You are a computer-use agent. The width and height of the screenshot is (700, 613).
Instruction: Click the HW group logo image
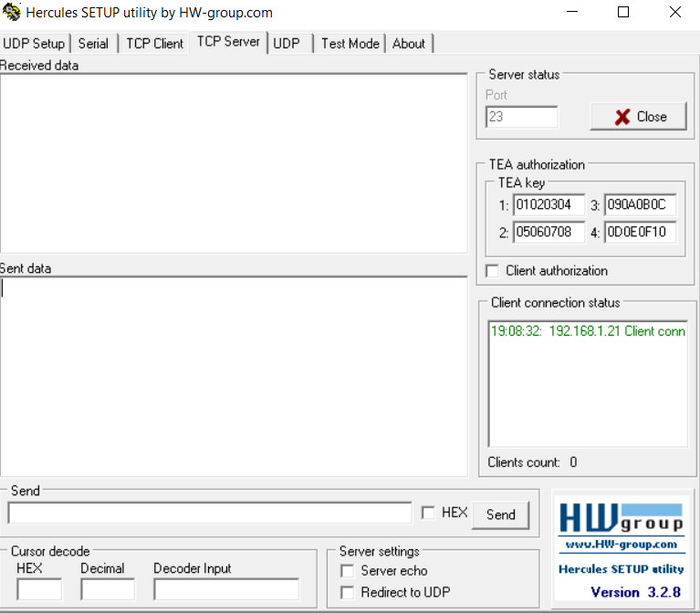(621, 518)
